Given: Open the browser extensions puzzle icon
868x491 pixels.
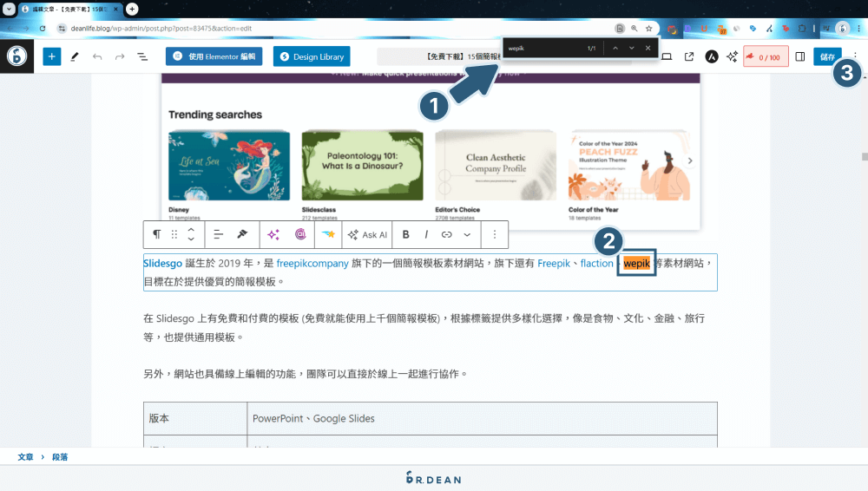Looking at the screenshot, I should coord(801,29).
